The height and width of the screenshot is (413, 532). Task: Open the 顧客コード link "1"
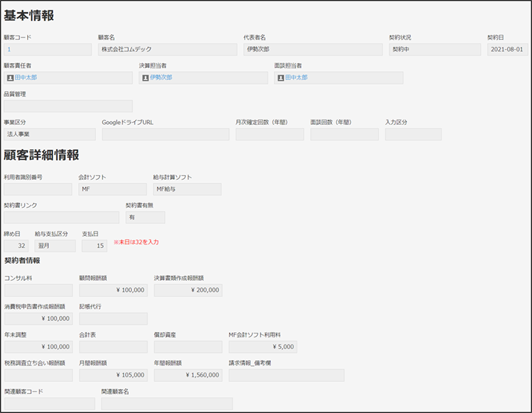coord(9,49)
